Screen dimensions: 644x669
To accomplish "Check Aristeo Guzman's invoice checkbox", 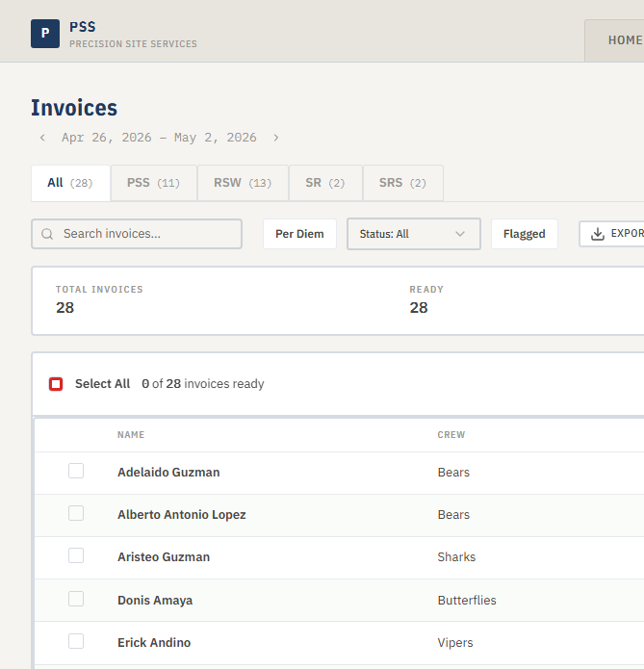I will pos(76,555).
